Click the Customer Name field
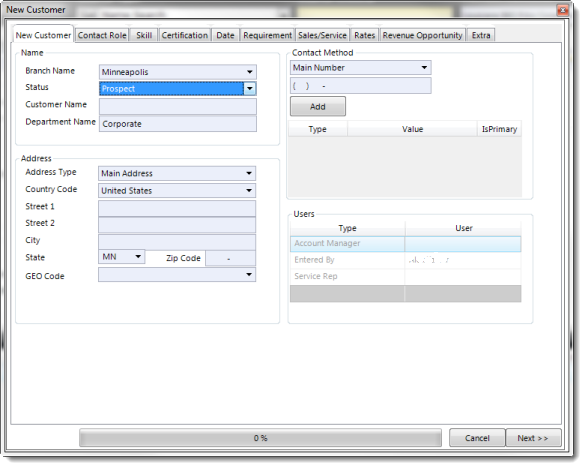Image resolution: width=585 pixels, height=468 pixels. click(x=178, y=106)
